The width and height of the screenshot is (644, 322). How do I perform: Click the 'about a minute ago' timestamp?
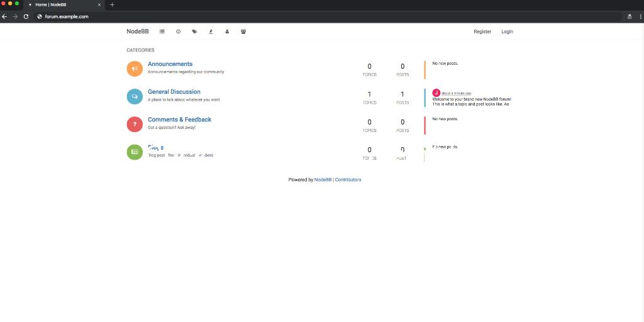coord(457,94)
